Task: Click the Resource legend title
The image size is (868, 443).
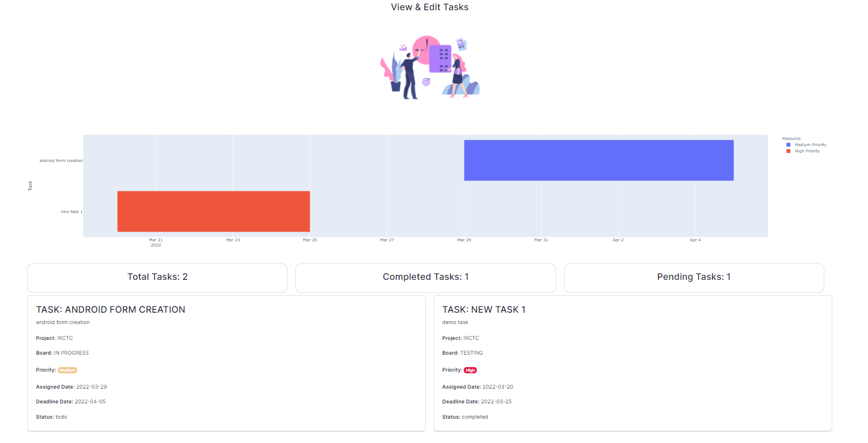Action: (791, 139)
